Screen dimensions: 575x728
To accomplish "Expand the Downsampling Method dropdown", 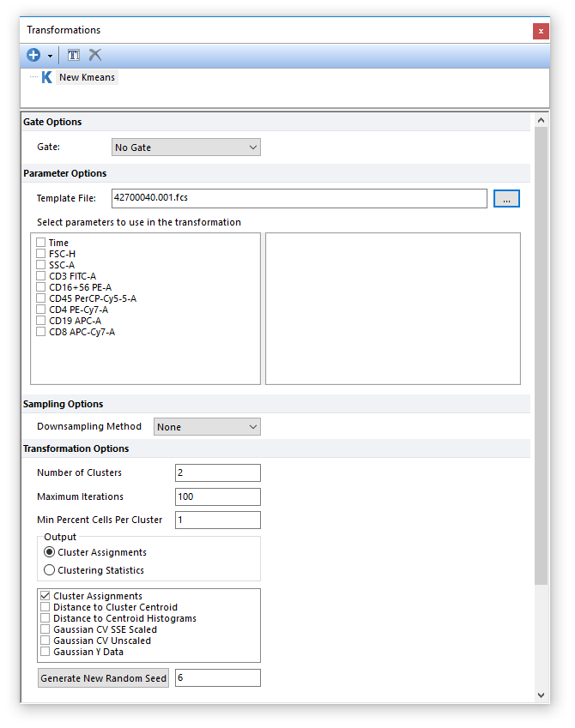I will pos(207,427).
